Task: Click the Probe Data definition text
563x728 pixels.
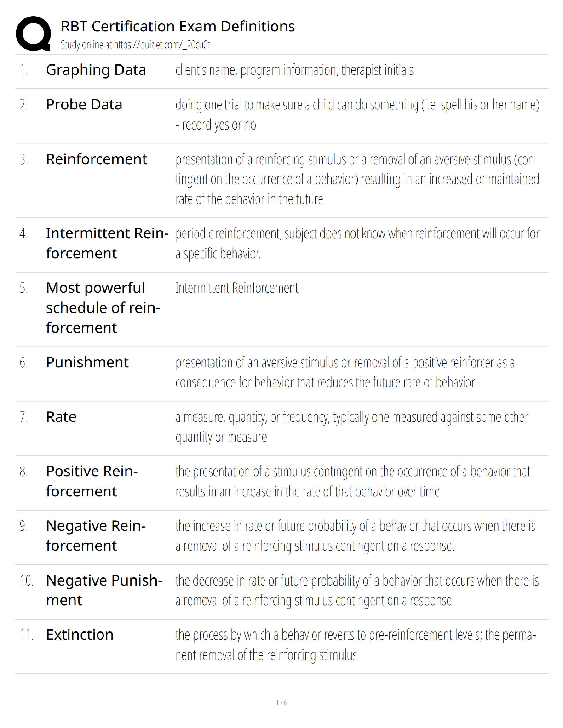Action: pos(357,114)
